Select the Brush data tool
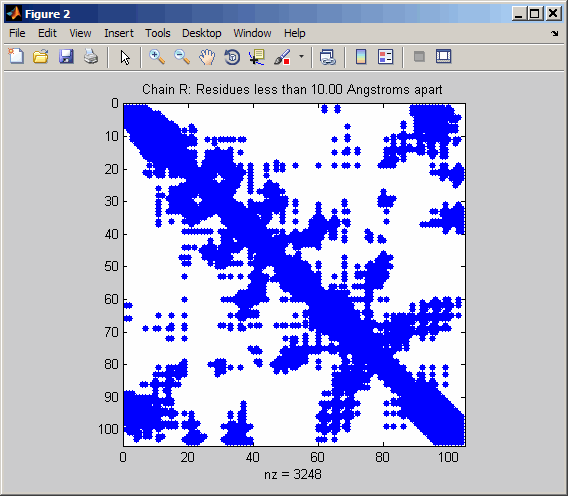This screenshot has width=568, height=496. (x=282, y=57)
